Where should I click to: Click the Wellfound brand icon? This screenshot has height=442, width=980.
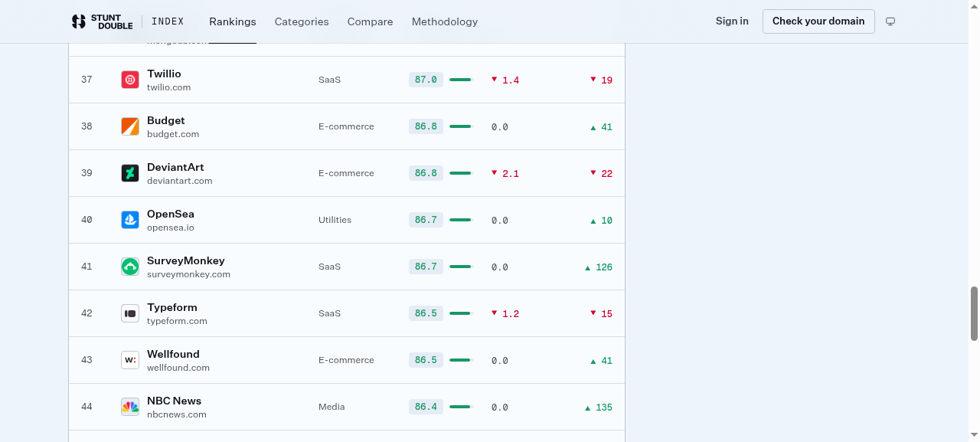click(x=130, y=360)
